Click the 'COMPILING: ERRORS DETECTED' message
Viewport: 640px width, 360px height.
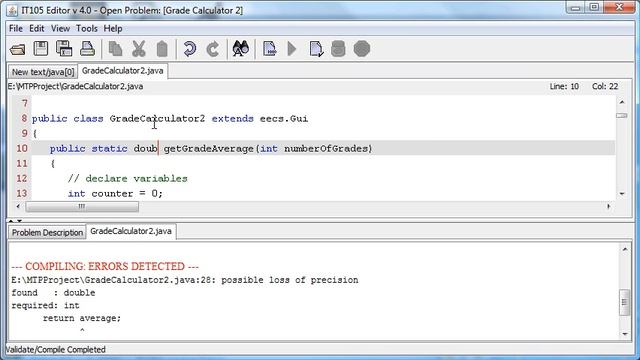coord(105,267)
